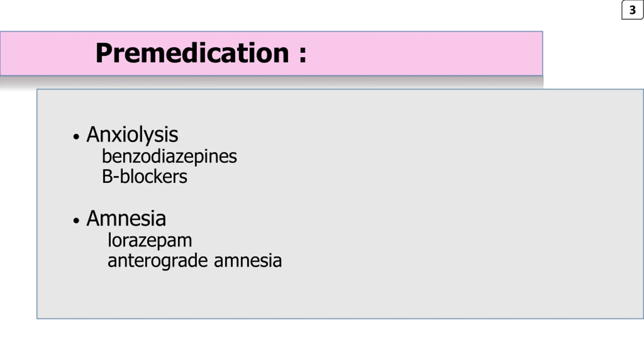Click the gray shadow beneath the title banner
The width and height of the screenshot is (644, 362).
click(x=272, y=82)
